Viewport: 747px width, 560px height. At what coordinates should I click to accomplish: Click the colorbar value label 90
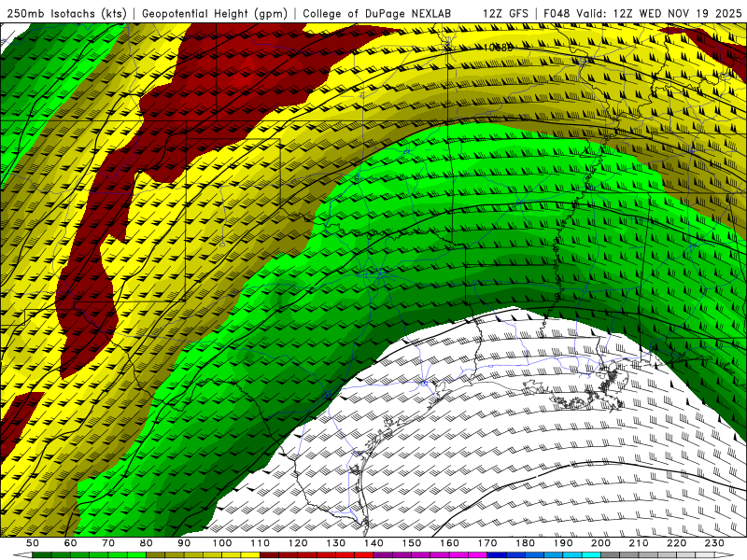184,543
